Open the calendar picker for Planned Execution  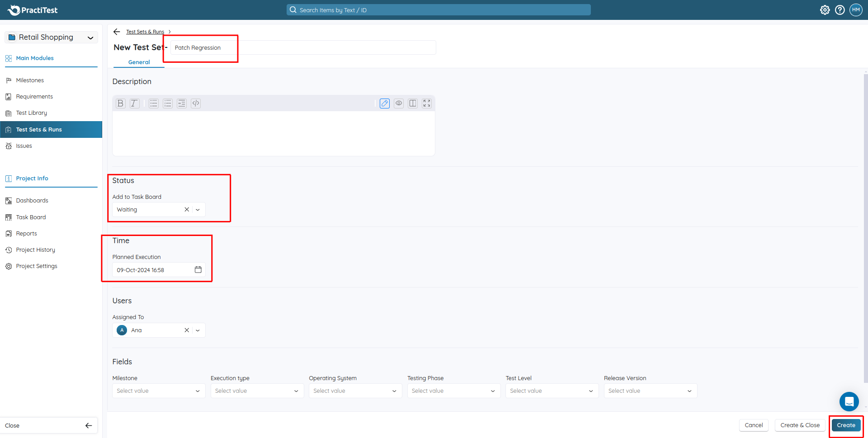(x=198, y=270)
